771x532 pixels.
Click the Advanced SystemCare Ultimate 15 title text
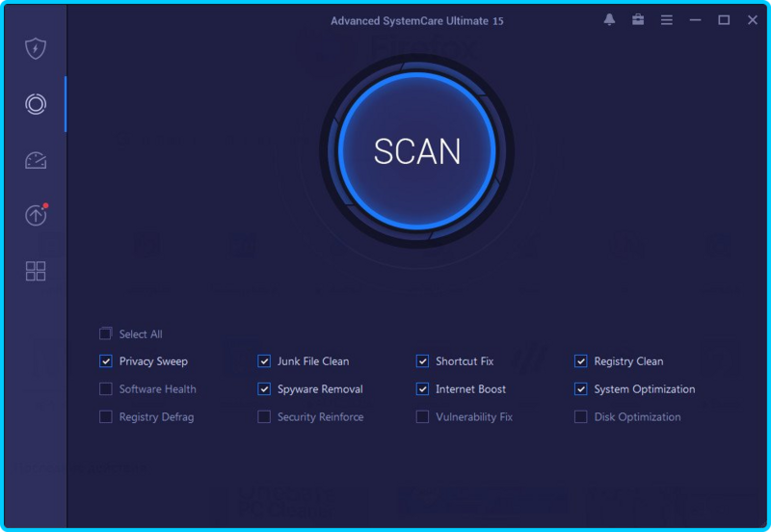tap(417, 21)
